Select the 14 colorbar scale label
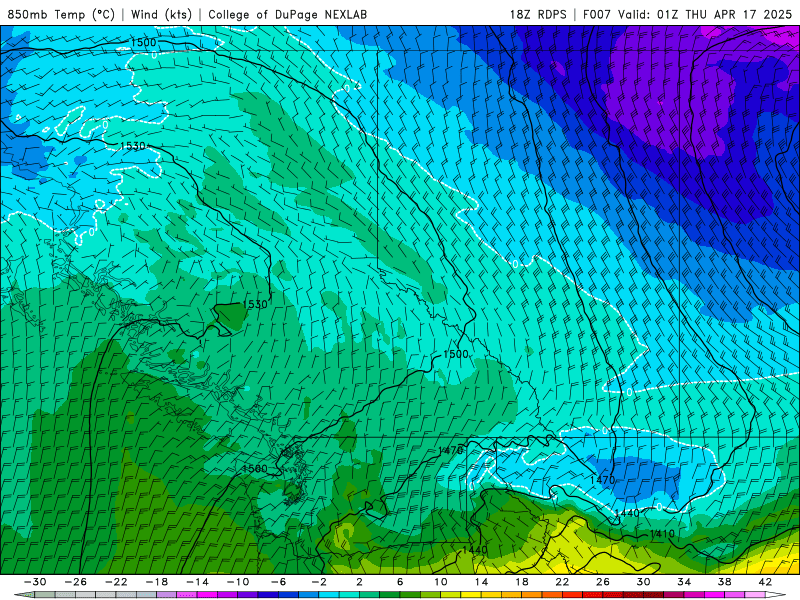Screen dimensions: 800x600 (481, 582)
